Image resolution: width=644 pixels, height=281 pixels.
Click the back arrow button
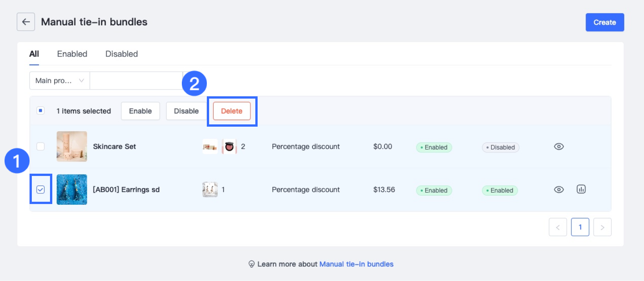(x=26, y=22)
